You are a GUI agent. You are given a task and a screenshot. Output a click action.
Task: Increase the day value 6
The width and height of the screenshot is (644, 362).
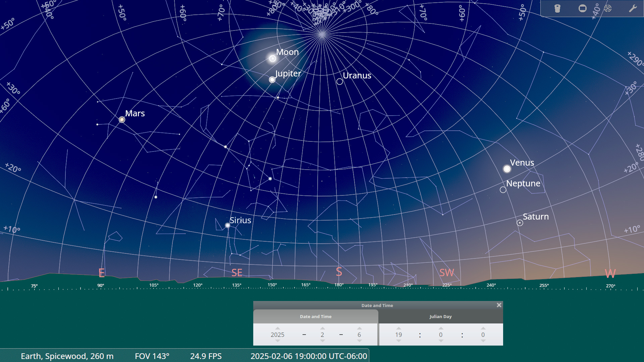pos(359,328)
